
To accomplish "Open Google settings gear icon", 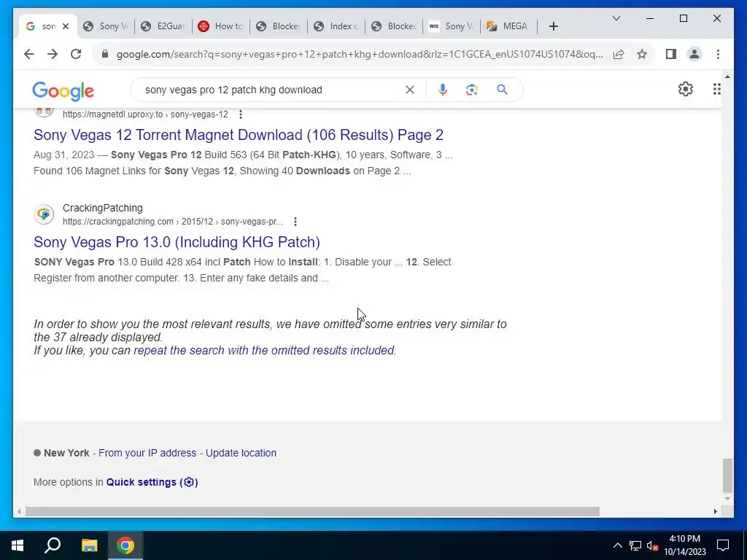I will (685, 89).
